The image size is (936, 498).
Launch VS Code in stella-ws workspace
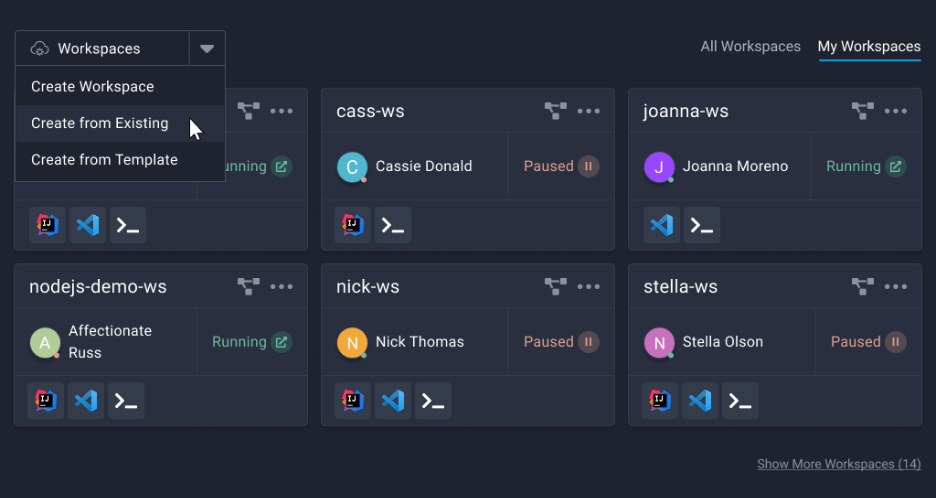[700, 401]
